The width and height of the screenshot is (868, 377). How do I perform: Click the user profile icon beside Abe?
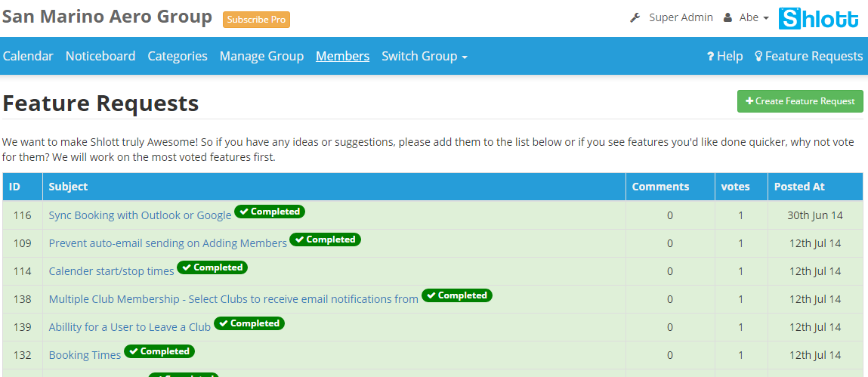tap(727, 17)
